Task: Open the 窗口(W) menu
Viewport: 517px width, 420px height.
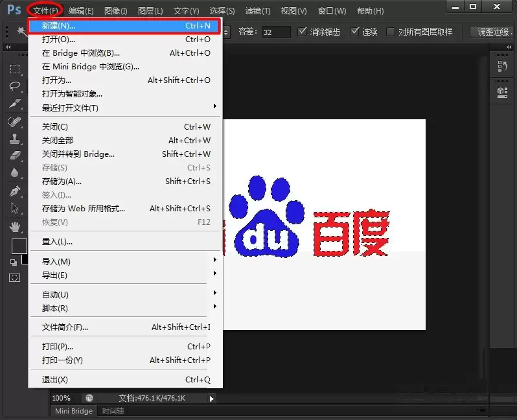Action: coord(332,11)
